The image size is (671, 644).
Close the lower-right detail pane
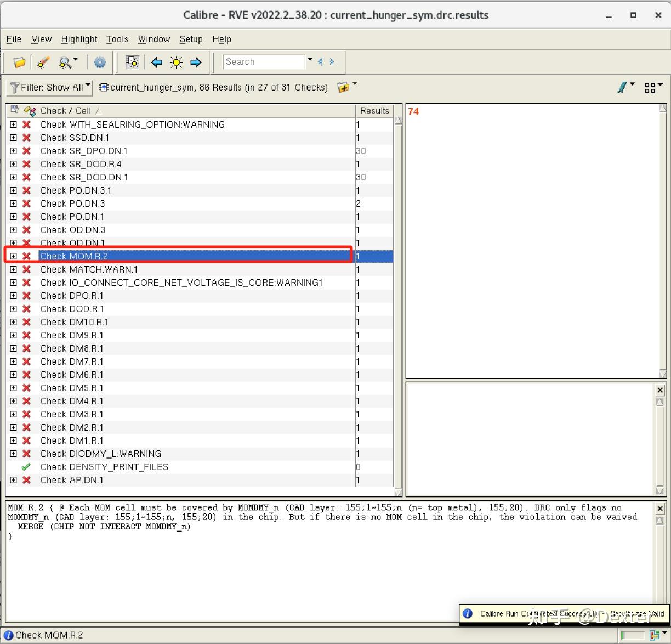[660, 390]
